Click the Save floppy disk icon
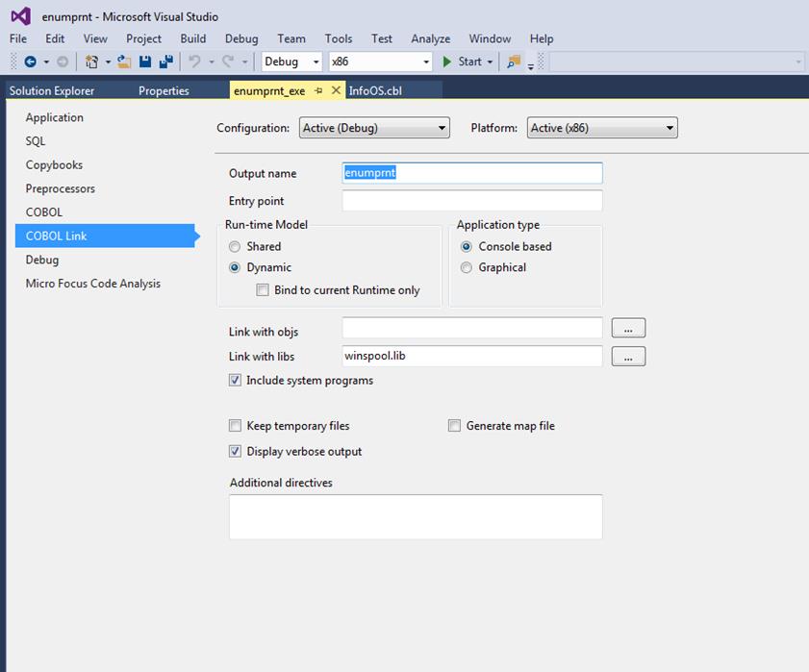 145,62
